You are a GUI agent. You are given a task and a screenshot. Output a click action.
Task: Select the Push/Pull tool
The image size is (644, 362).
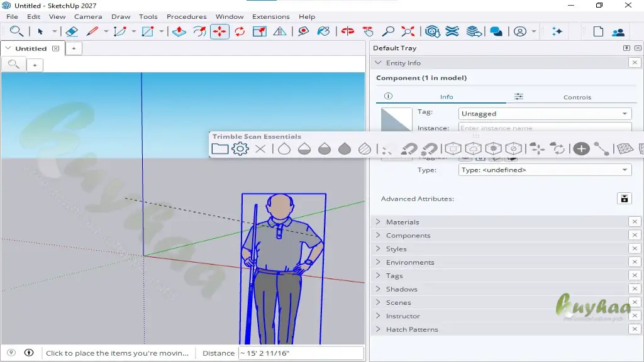pos(179,31)
